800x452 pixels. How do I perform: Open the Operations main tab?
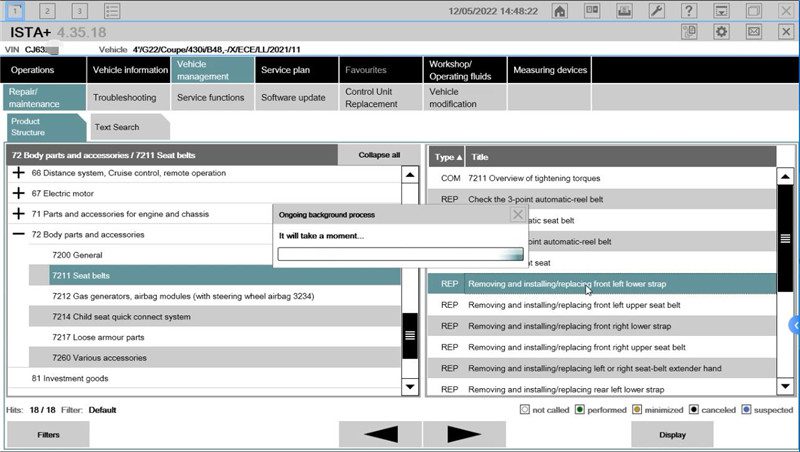pos(43,70)
